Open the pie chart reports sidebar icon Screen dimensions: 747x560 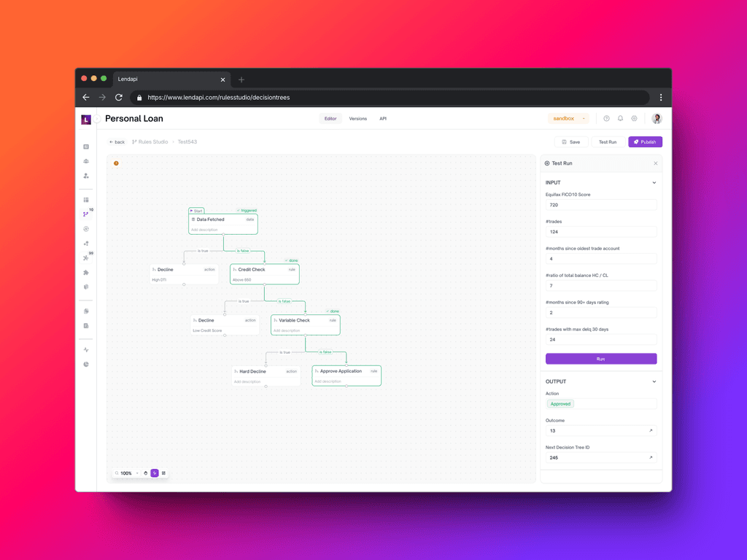86,365
